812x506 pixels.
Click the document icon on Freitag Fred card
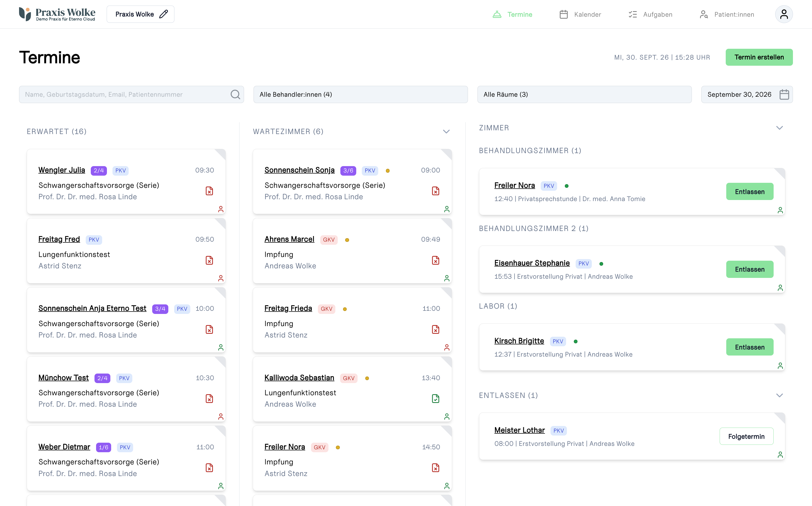click(x=209, y=260)
